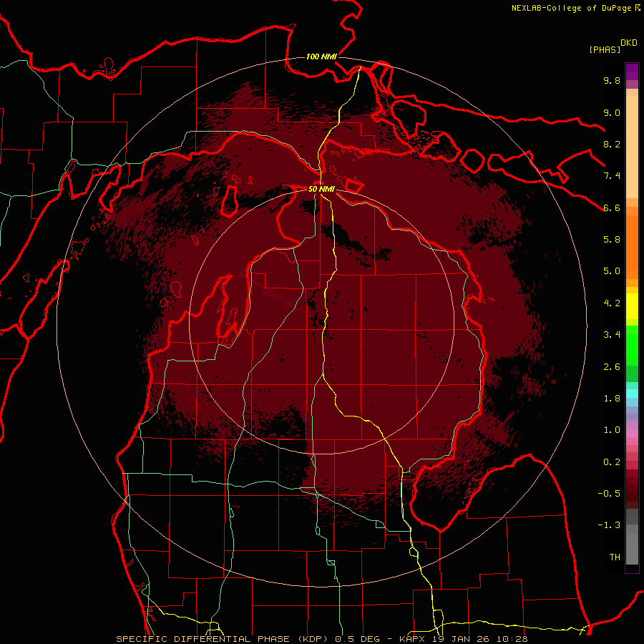Viewport: 644px width, 644px height.
Task: Click the TH legend label
Action: [615, 557]
